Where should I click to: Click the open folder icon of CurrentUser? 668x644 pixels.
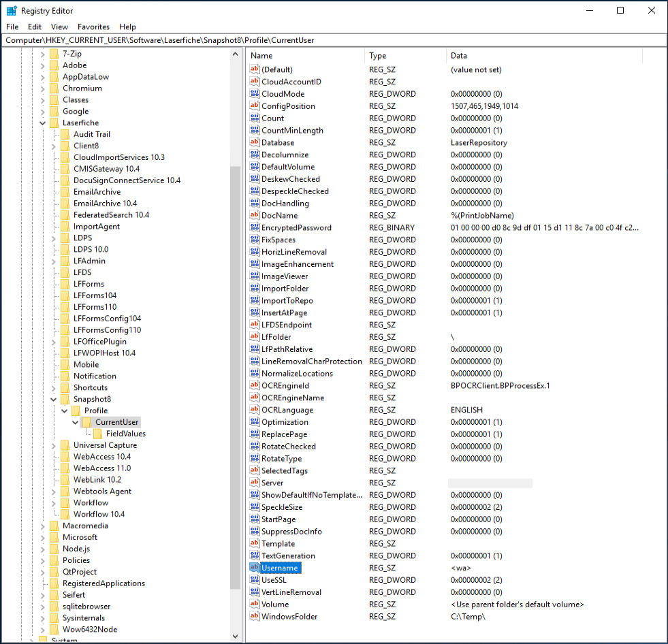(87, 422)
